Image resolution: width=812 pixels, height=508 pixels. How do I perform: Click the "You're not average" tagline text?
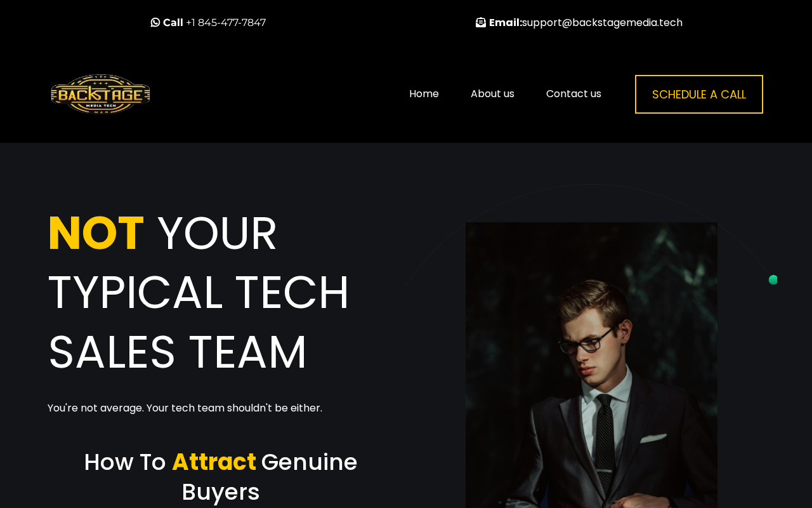click(x=185, y=408)
